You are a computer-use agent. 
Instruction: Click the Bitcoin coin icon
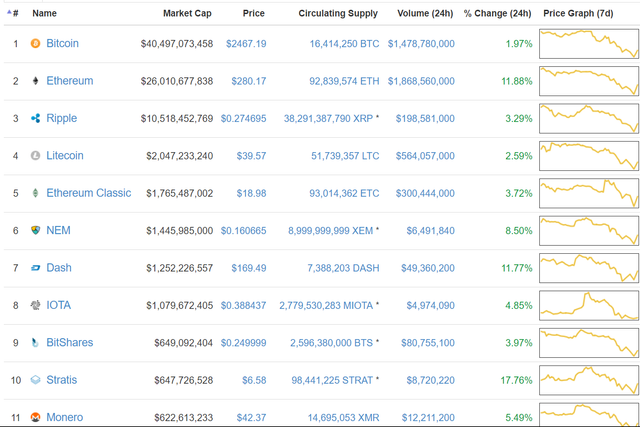coord(36,43)
